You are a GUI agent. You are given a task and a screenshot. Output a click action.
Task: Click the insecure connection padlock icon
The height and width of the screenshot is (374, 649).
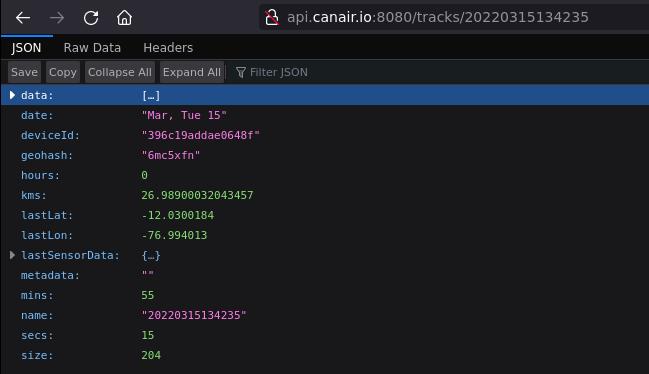pyautogui.click(x=272, y=17)
